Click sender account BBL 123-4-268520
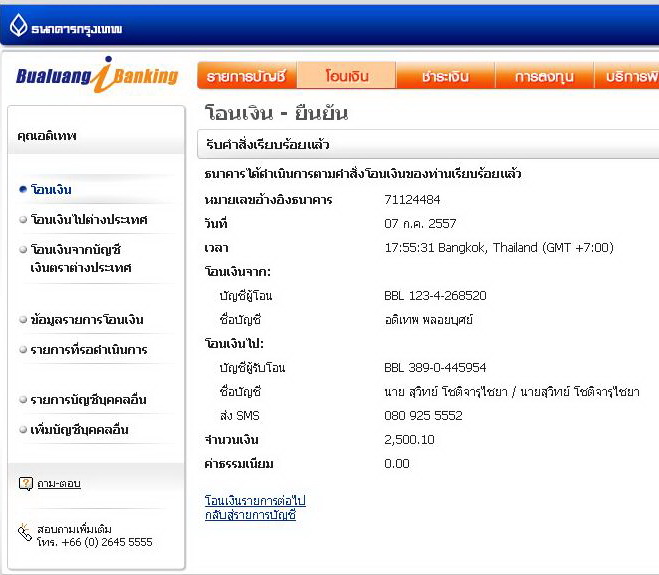Image resolution: width=659 pixels, height=575 pixels. (x=435, y=295)
